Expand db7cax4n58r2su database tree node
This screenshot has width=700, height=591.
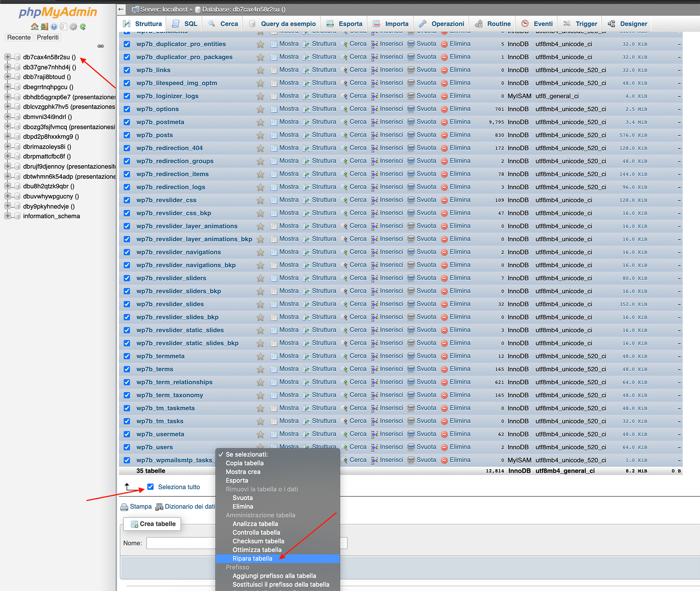pyautogui.click(x=7, y=57)
